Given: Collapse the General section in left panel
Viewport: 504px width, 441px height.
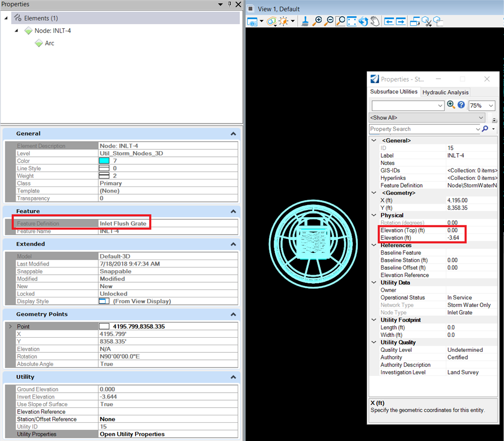Looking at the screenshot, I should 233,134.
